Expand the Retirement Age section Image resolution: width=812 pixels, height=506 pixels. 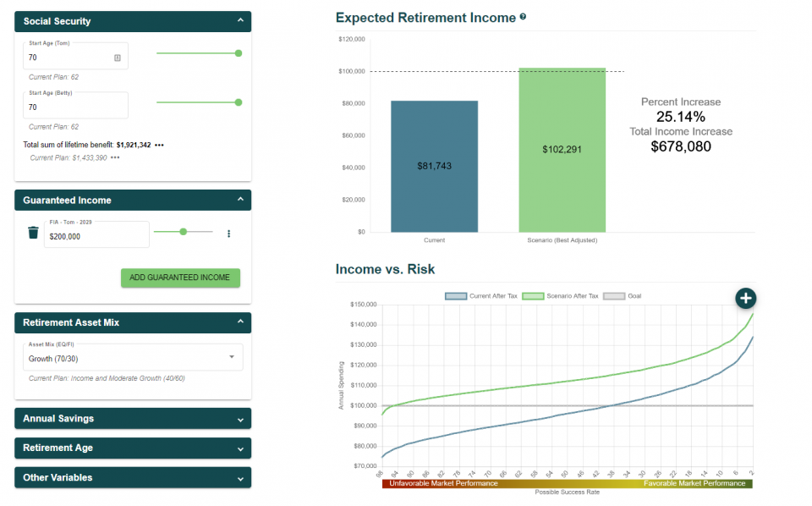click(133, 448)
